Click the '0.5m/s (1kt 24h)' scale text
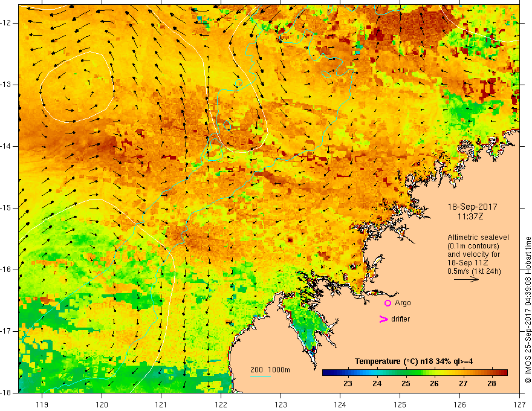Screen dimensions: 532x411 click(x=474, y=271)
